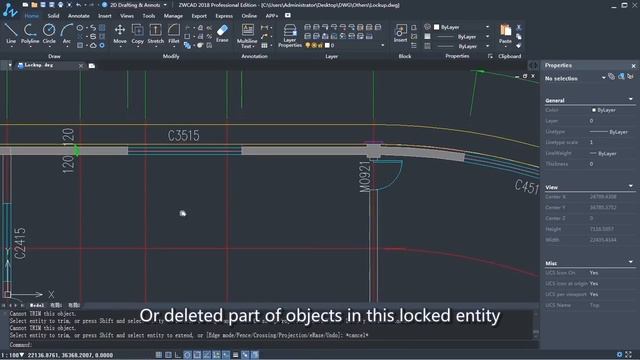This screenshot has width=640, height=360.
Task: Select the Arc tool
Action: pos(67,33)
